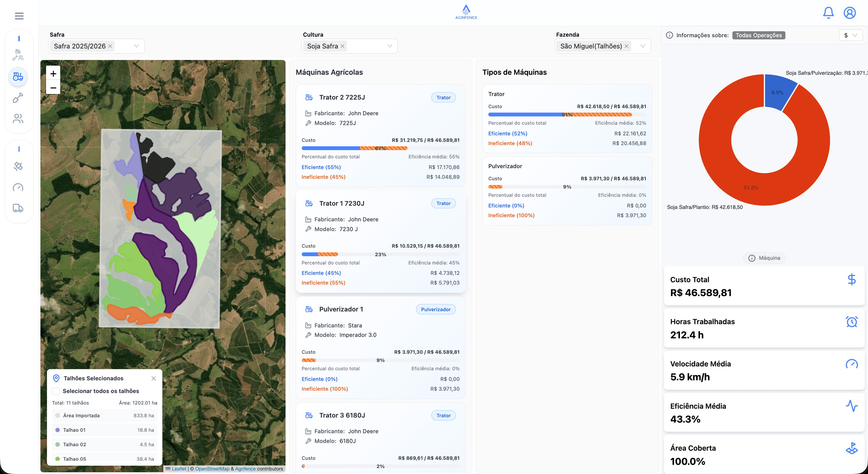Click the Trator tag on Trator 1 7230J
The height and width of the screenshot is (474, 868).
[x=443, y=203]
